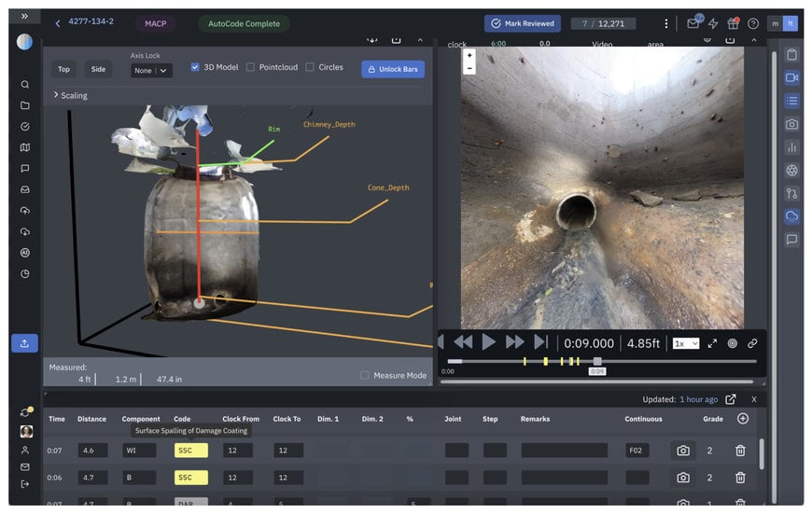Click the blue upload button in sidebar
Screen dimensions: 812x513
(24, 343)
